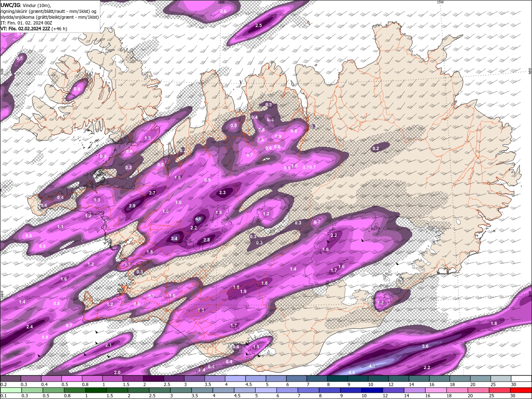Click the '20W' longitude label
This screenshot has width=532, height=399.
click(x=221, y=2)
